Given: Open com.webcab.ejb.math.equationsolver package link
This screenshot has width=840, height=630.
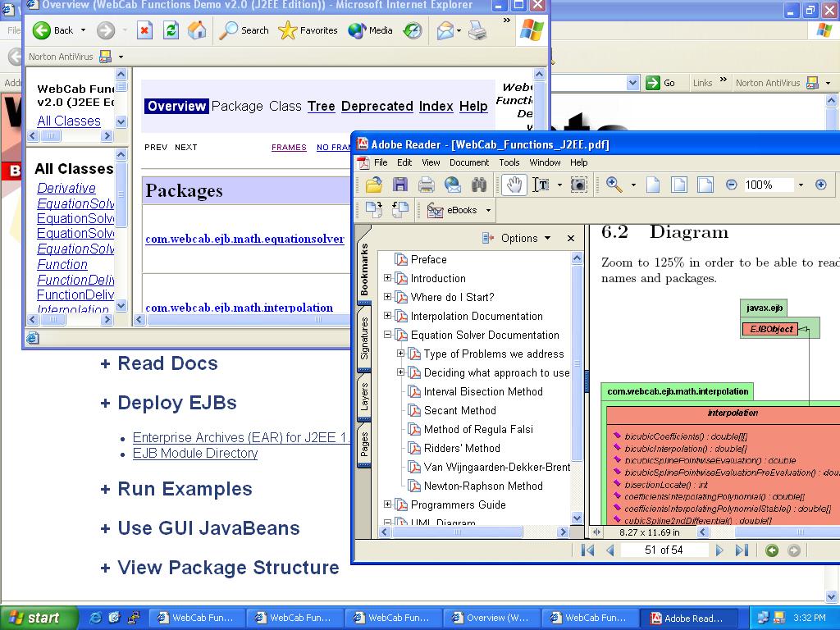Looking at the screenshot, I should click(x=244, y=239).
